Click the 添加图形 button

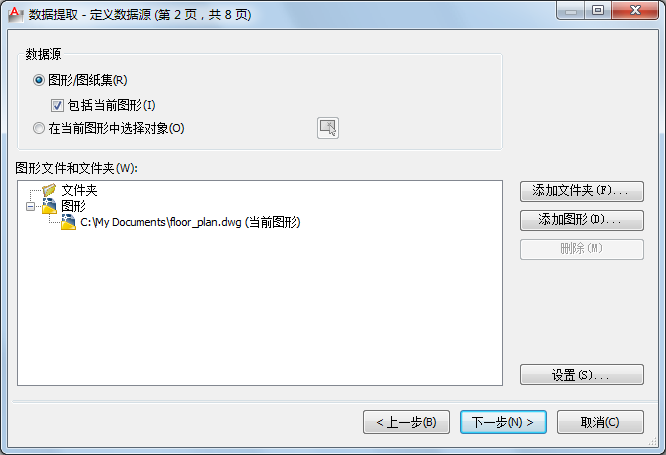click(x=581, y=220)
